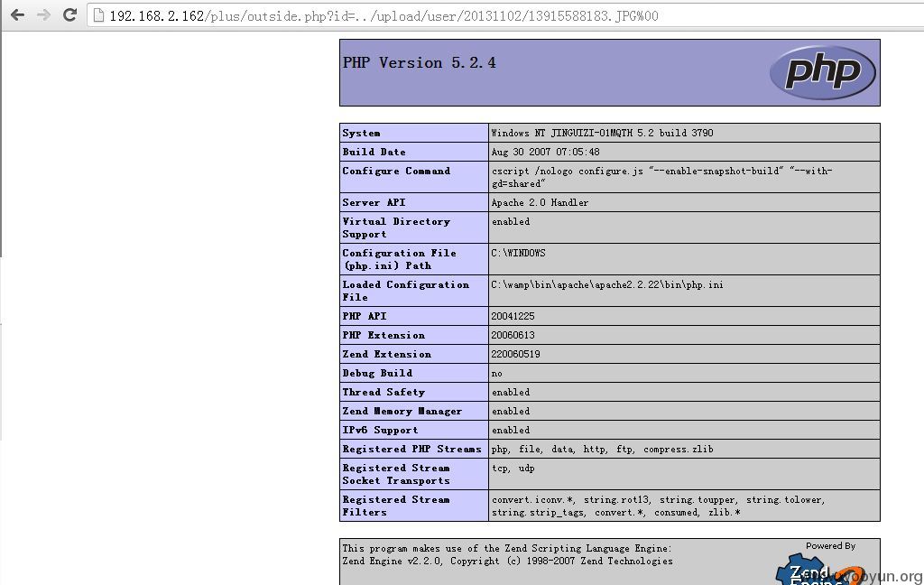
Task: Click the PHP API label
Action: pos(365,316)
